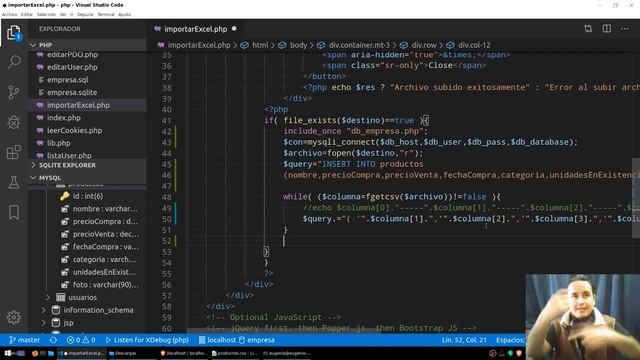
Task: Open the Terminal menu
Action: pos(106,14)
